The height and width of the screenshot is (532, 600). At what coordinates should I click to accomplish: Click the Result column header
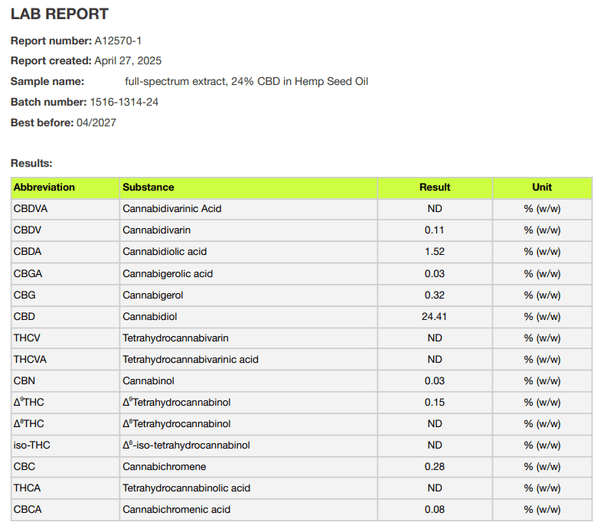coord(434,187)
